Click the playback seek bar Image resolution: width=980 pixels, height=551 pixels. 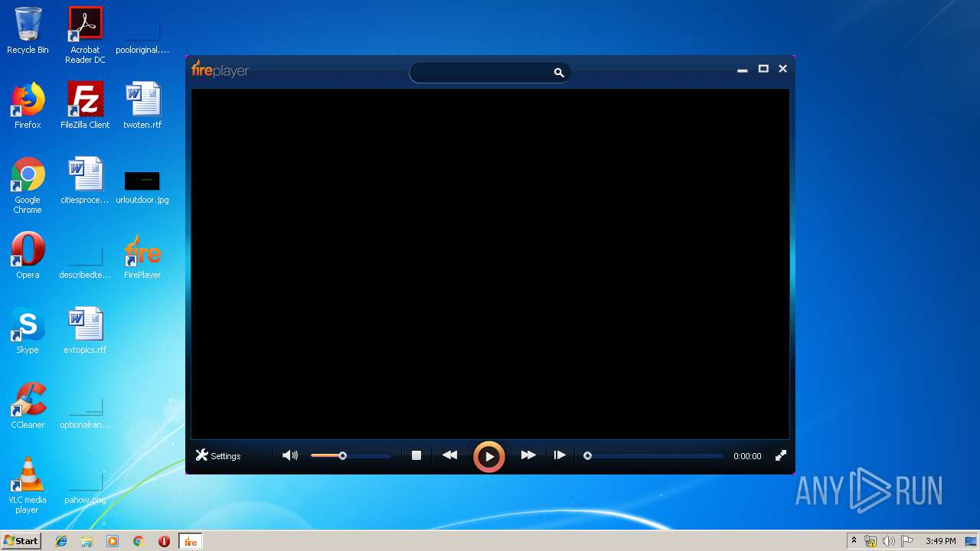(x=655, y=455)
